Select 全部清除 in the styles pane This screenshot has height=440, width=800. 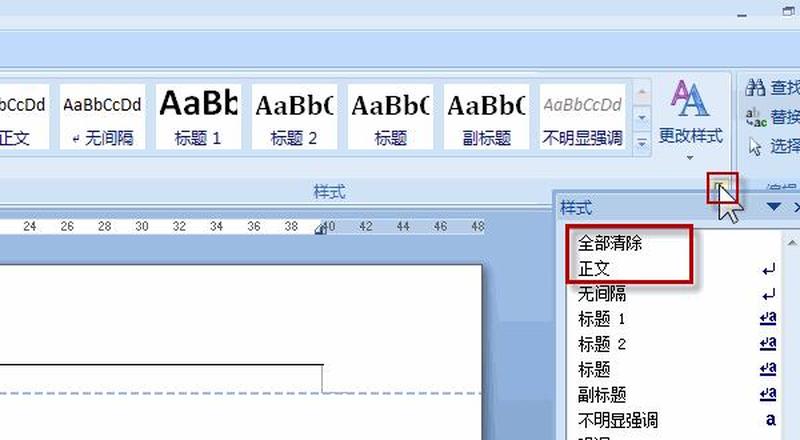tap(609, 243)
